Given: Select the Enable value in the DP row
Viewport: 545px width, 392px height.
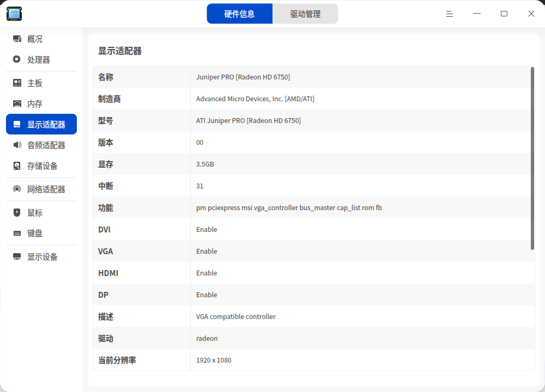Looking at the screenshot, I should [x=207, y=295].
